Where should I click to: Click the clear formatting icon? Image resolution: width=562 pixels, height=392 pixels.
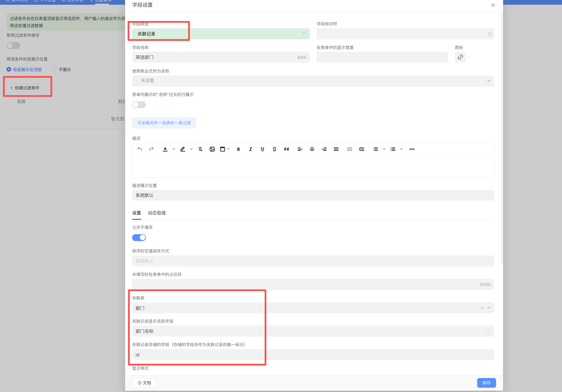coord(200,149)
